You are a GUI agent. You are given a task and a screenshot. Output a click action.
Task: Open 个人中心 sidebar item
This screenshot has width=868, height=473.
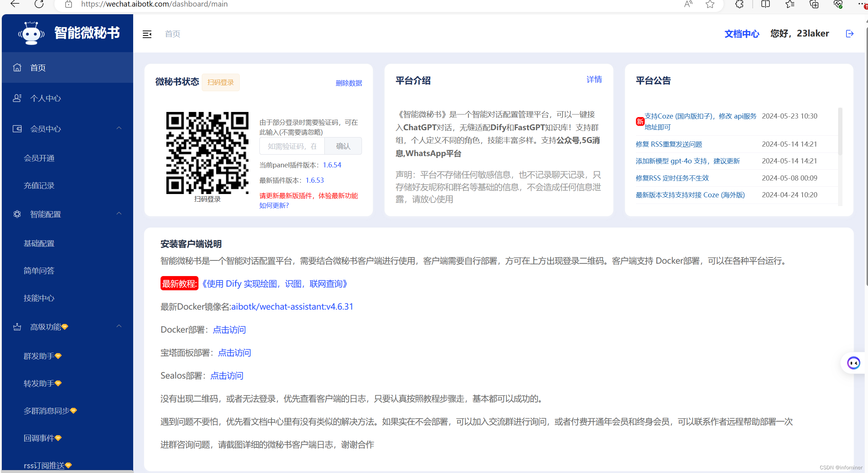[45, 98]
